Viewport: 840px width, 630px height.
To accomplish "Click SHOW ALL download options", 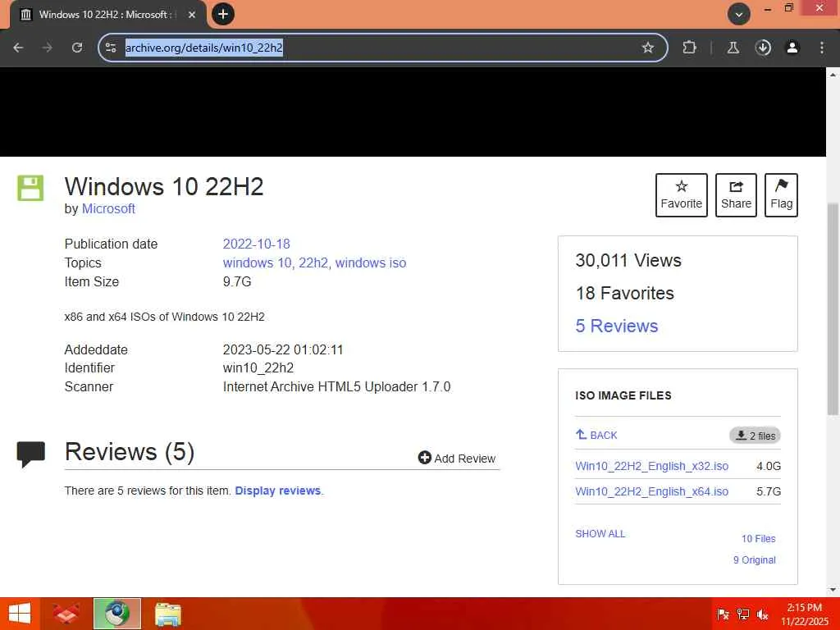I will (x=600, y=533).
